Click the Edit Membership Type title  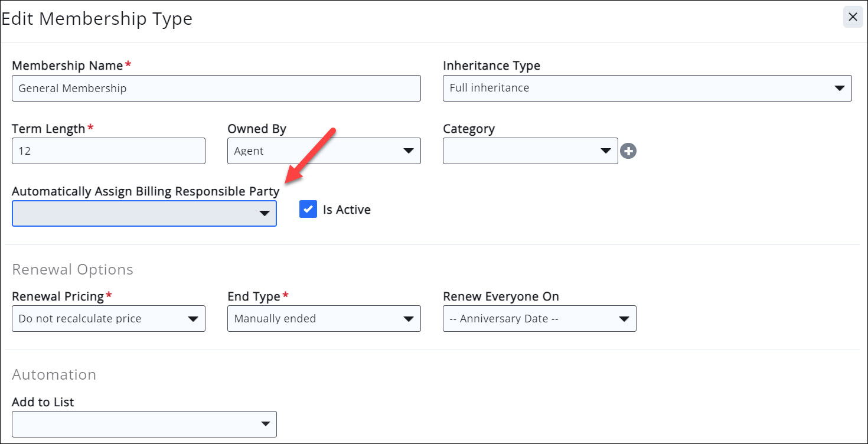point(97,19)
